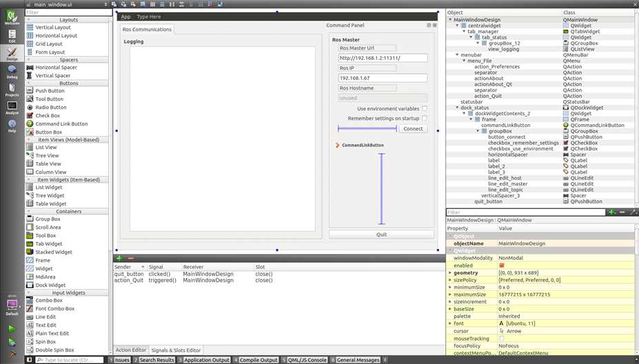The height and width of the screenshot is (364, 639).
Task: Open the Issues output pane
Action: (x=119, y=360)
